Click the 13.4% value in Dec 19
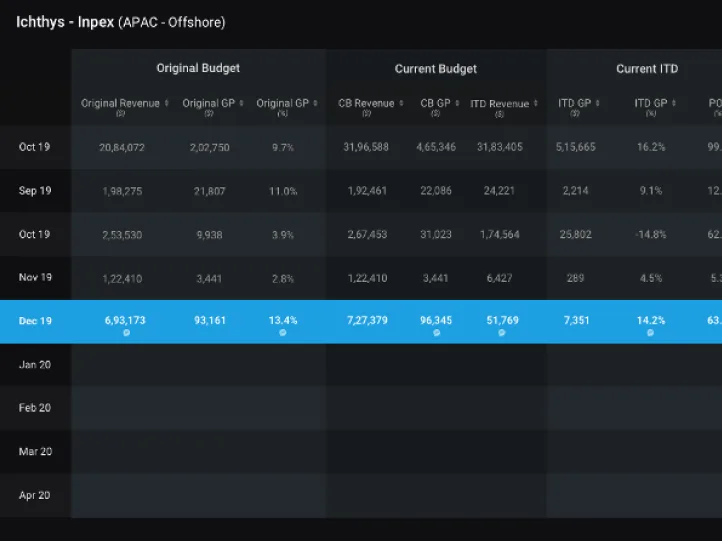 283,320
